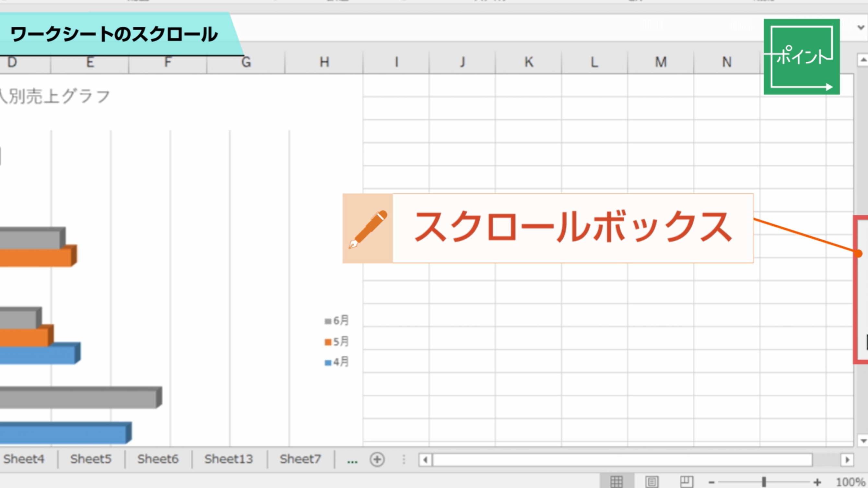The image size is (868, 488).
Task: Switch to Normal view in status bar
Action: point(616,481)
